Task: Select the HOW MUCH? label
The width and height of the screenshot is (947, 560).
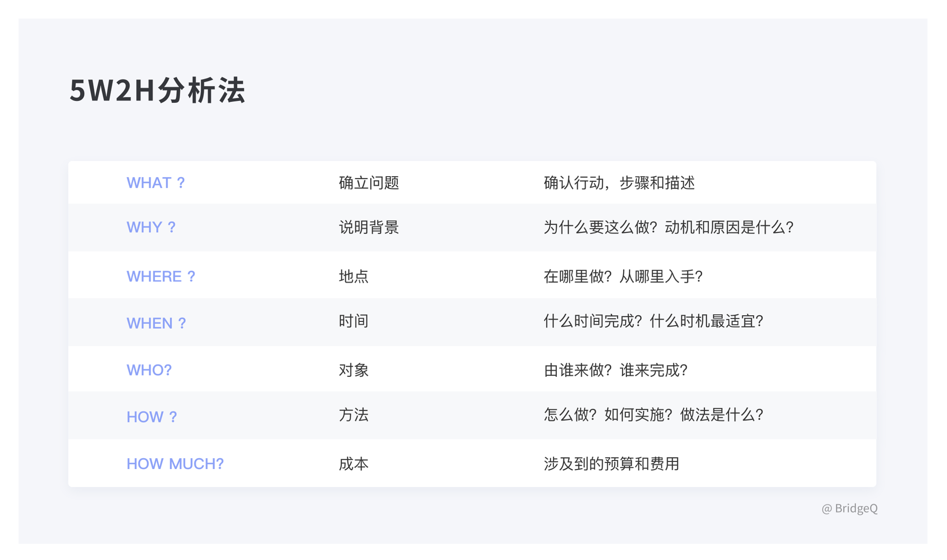Action: [175, 464]
